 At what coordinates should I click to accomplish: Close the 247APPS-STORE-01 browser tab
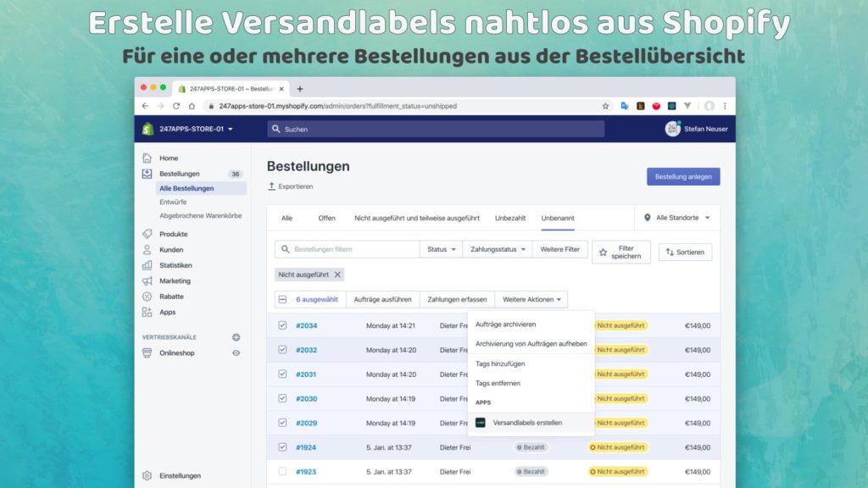pyautogui.click(x=281, y=88)
